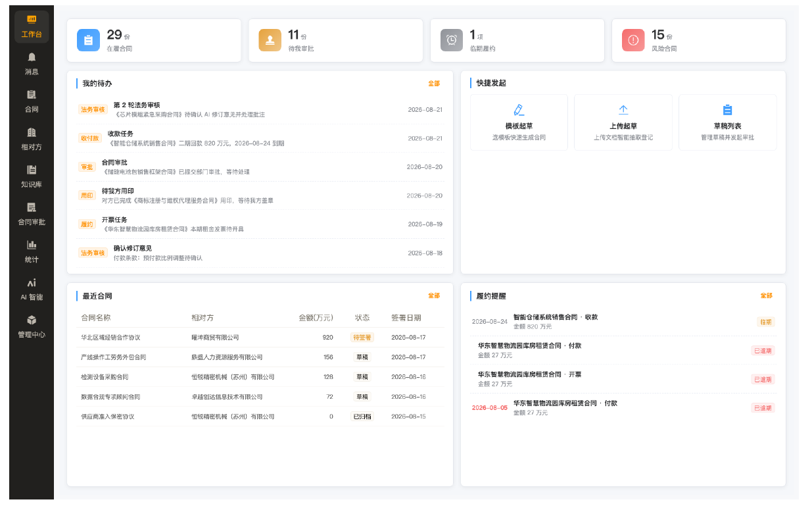Image resolution: width=812 pixels, height=510 pixels.
Task: Open 数据合规专项顾问合同 contract row
Action: click(260, 397)
